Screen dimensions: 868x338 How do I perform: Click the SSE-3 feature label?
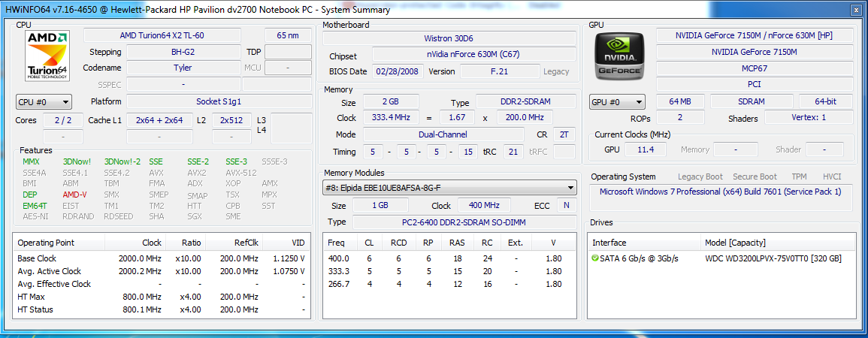pos(237,162)
